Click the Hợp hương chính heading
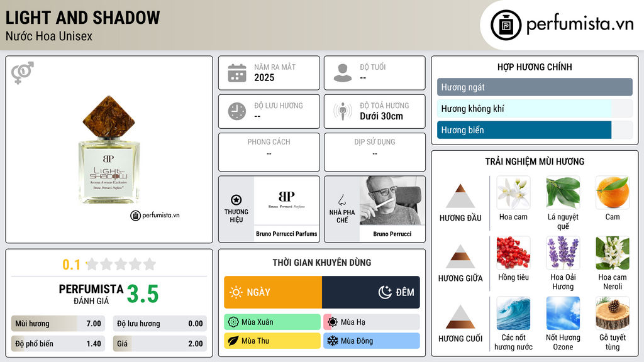This screenshot has width=644, height=362. point(535,67)
